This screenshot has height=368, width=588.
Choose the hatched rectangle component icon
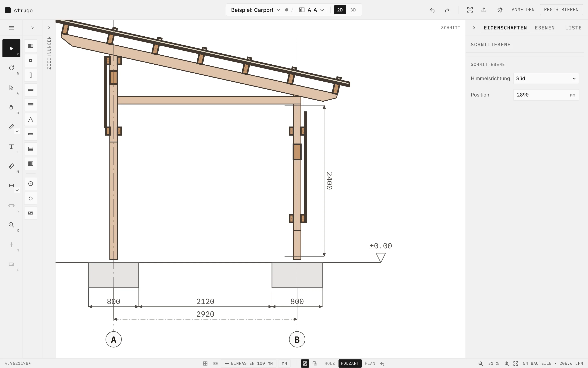coord(31,213)
